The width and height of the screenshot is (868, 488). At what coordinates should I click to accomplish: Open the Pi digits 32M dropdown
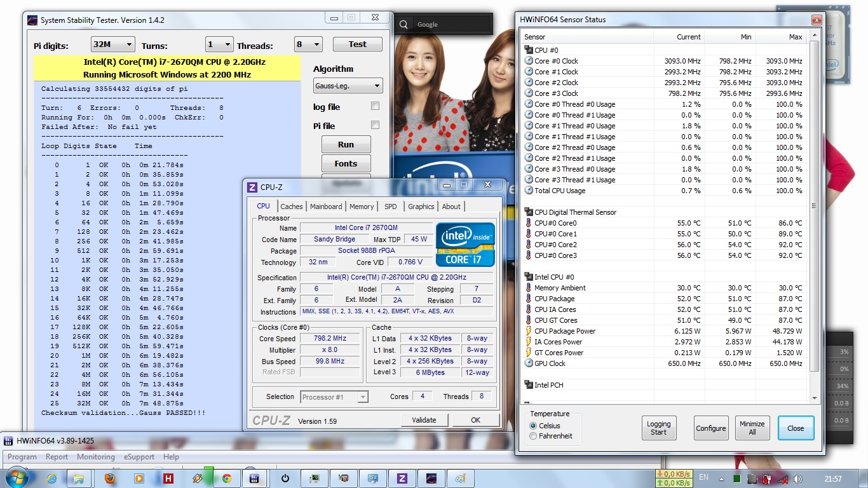tap(112, 44)
